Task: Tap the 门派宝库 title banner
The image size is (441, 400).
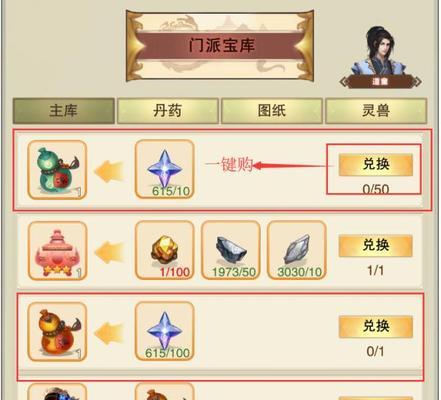Action: point(220,46)
